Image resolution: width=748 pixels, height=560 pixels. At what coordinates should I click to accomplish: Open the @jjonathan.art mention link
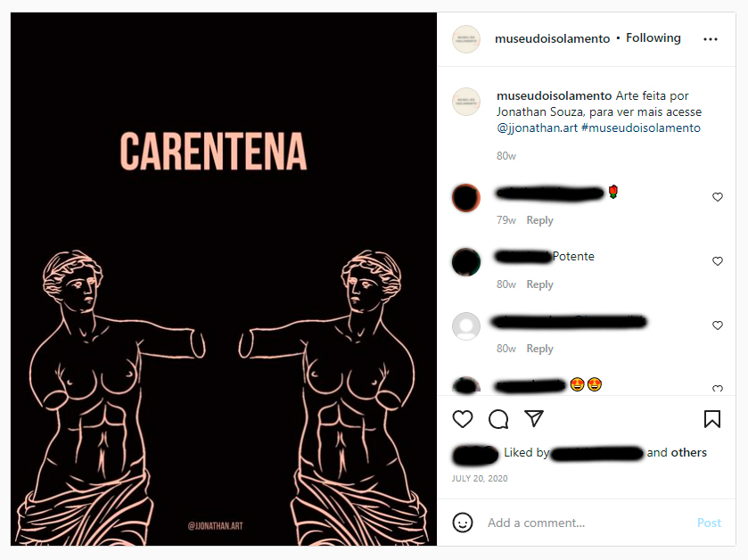(x=537, y=128)
